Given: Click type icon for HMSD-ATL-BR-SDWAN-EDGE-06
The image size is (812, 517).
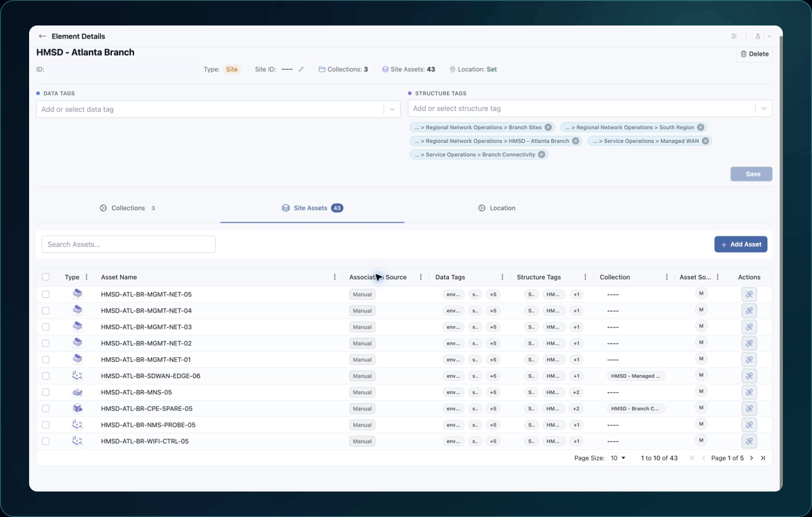Looking at the screenshot, I should pyautogui.click(x=77, y=376).
